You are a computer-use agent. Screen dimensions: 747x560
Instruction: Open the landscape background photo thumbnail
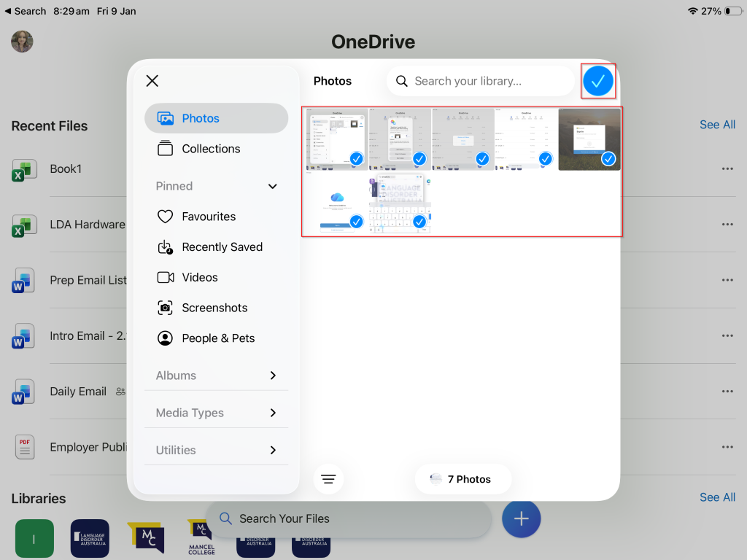(589, 139)
